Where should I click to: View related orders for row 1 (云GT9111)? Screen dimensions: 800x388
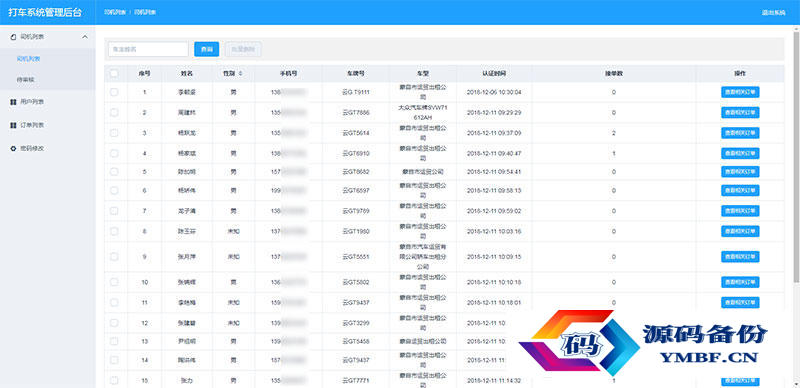740,92
